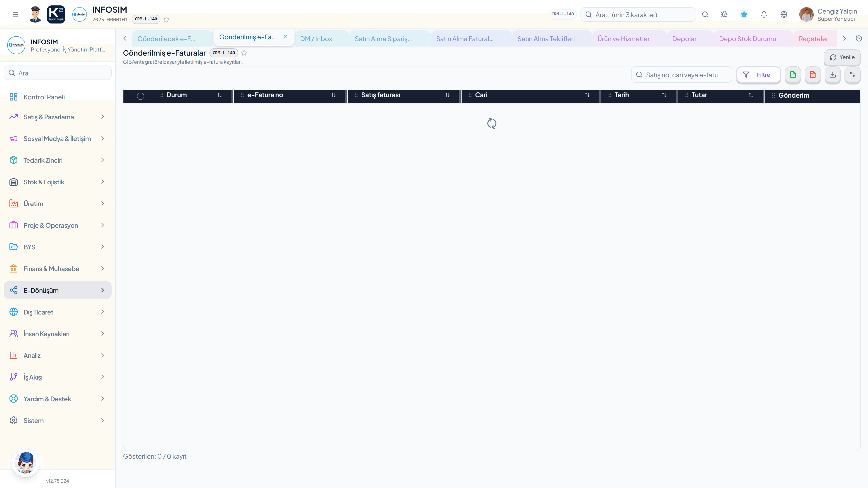
Task: Focus the global Ara (min 3 karakter) field
Action: 638,14
